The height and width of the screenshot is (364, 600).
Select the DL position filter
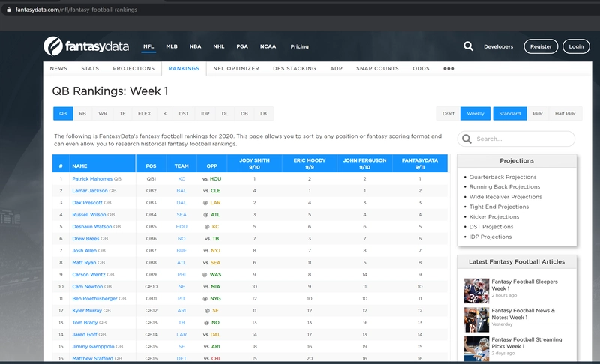coord(225,113)
